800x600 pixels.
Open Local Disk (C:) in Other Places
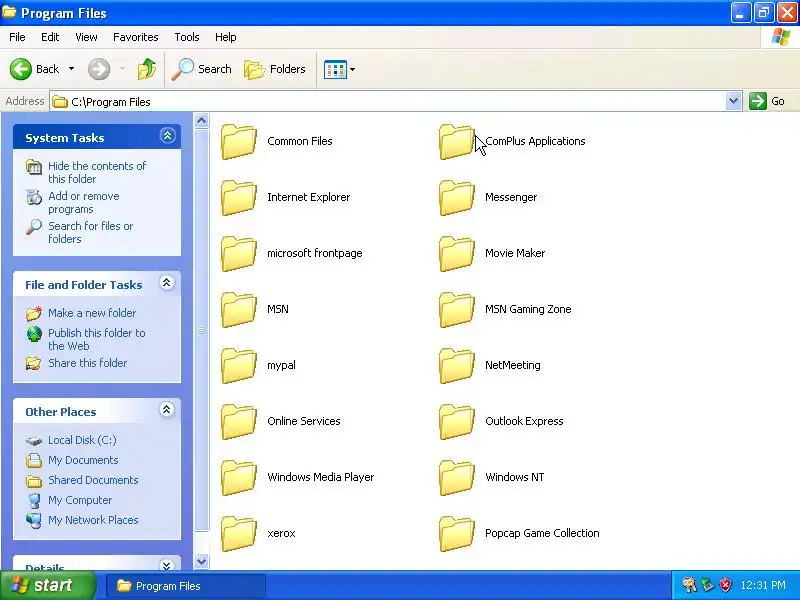(x=82, y=440)
